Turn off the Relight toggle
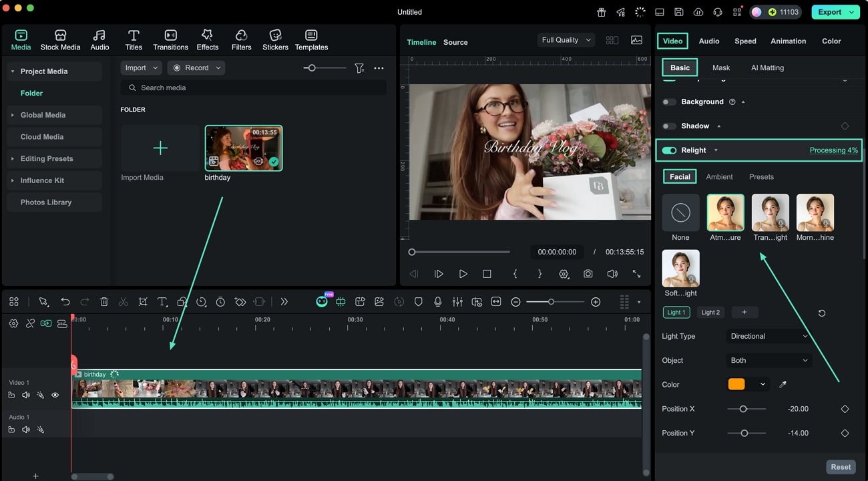868x481 pixels. click(x=669, y=150)
